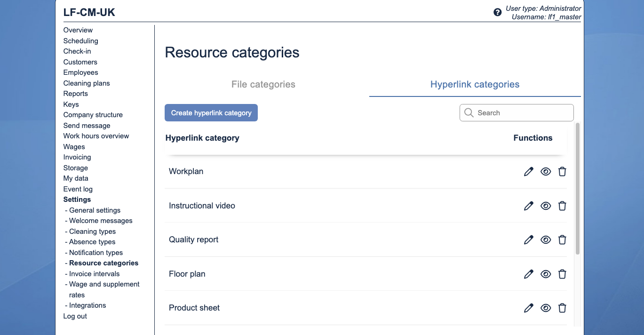Edit the Workplan category with pencil icon
Screen dimensions: 644x335
[529, 172]
